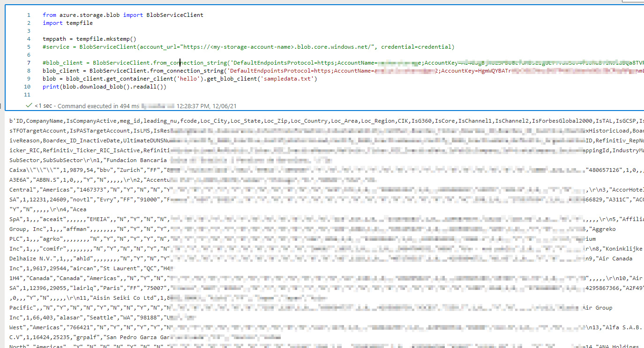Click 'credential=credential' argument in code
This screenshot has width=644, height=348.
point(417,47)
